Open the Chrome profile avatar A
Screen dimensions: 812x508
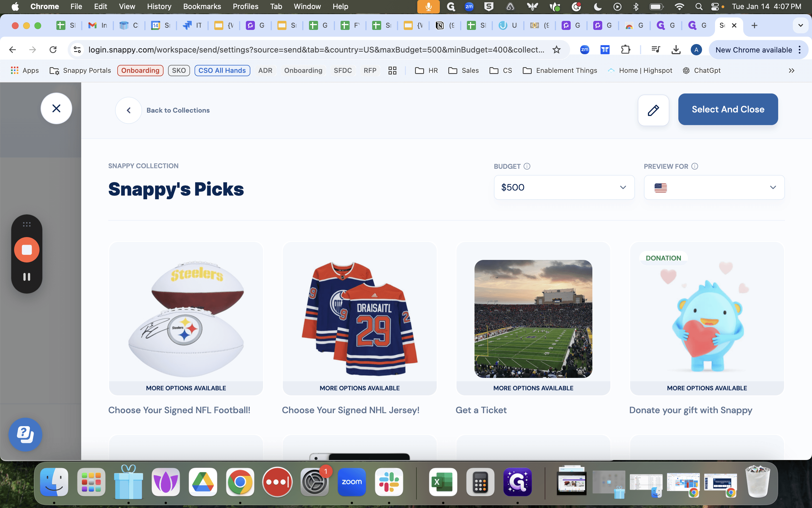696,50
